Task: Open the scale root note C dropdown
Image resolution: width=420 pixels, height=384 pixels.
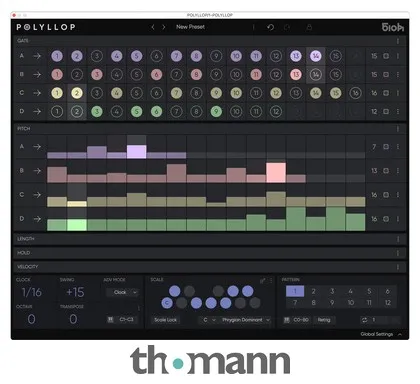Action: pos(208,320)
